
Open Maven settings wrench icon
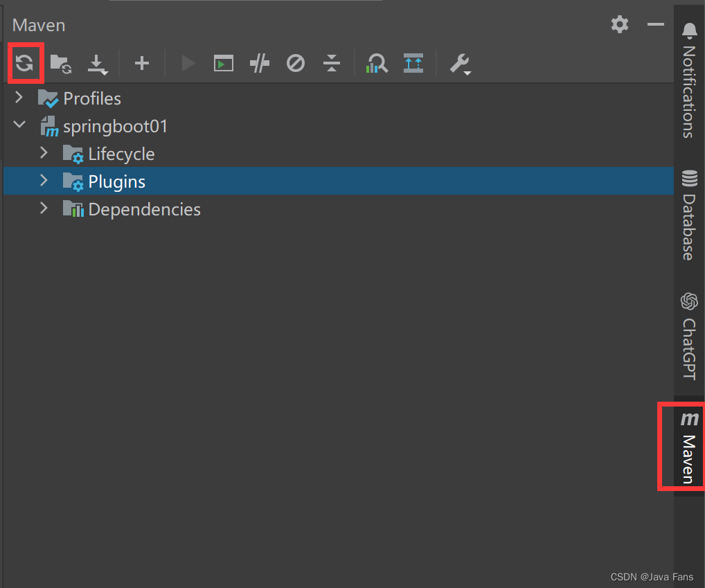(461, 64)
